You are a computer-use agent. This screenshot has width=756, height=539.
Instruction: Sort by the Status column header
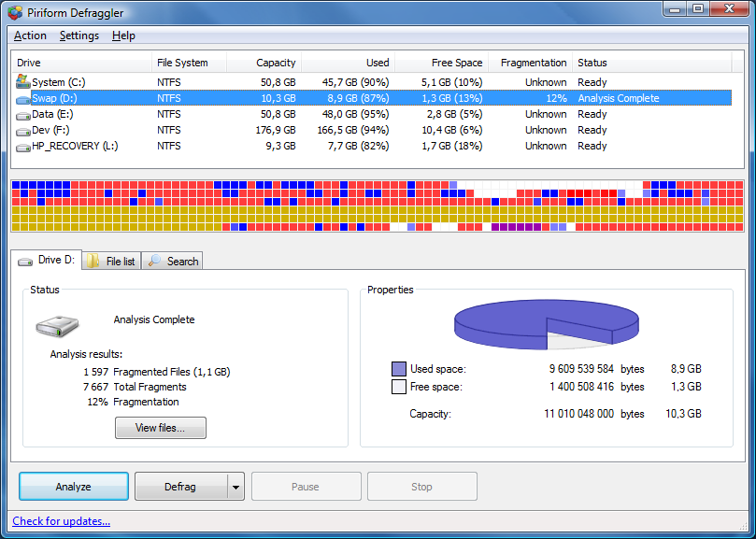point(652,63)
